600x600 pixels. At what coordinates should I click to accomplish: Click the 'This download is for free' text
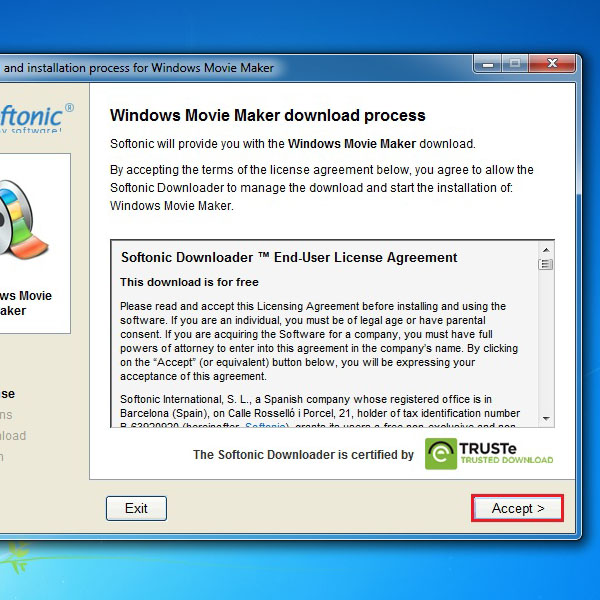tap(189, 282)
